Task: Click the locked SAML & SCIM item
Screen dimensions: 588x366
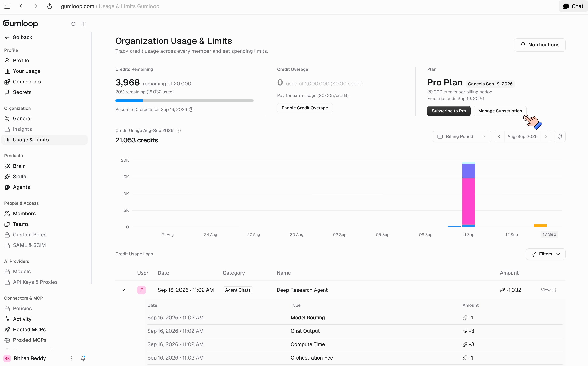Action: pyautogui.click(x=44, y=245)
